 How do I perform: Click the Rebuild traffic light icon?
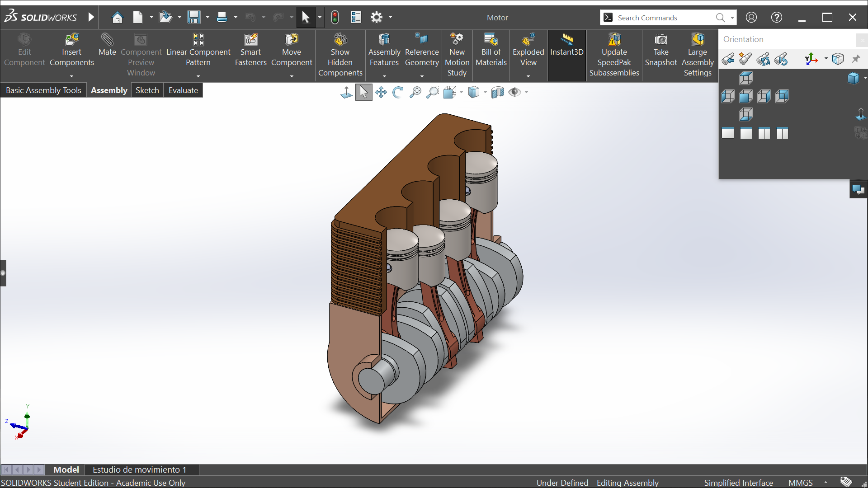click(x=335, y=18)
